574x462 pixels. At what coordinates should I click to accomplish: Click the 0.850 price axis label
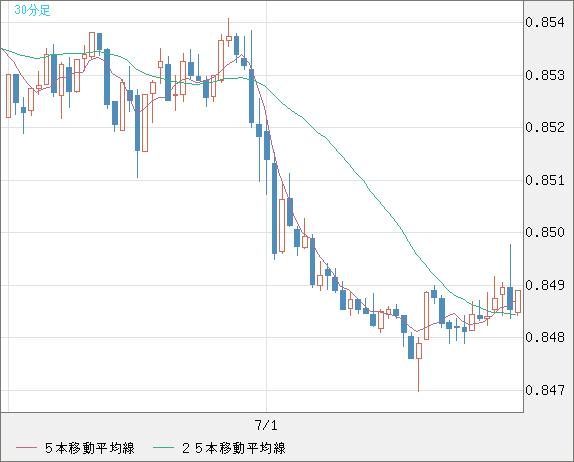point(545,232)
